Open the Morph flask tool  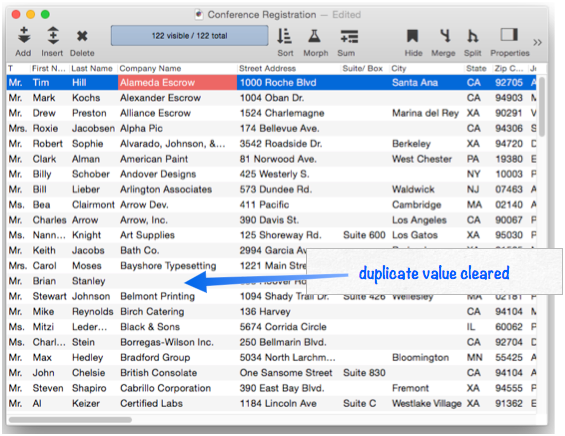coord(315,36)
